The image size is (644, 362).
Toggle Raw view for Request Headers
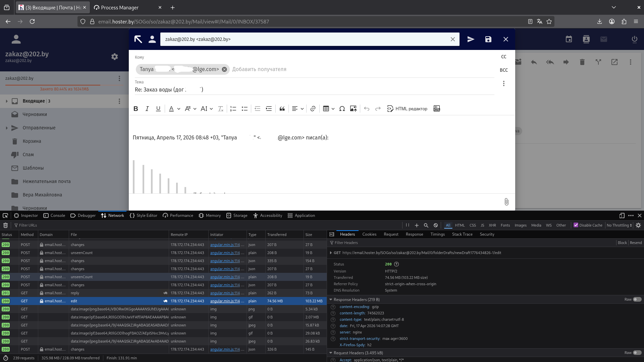pos(637,353)
